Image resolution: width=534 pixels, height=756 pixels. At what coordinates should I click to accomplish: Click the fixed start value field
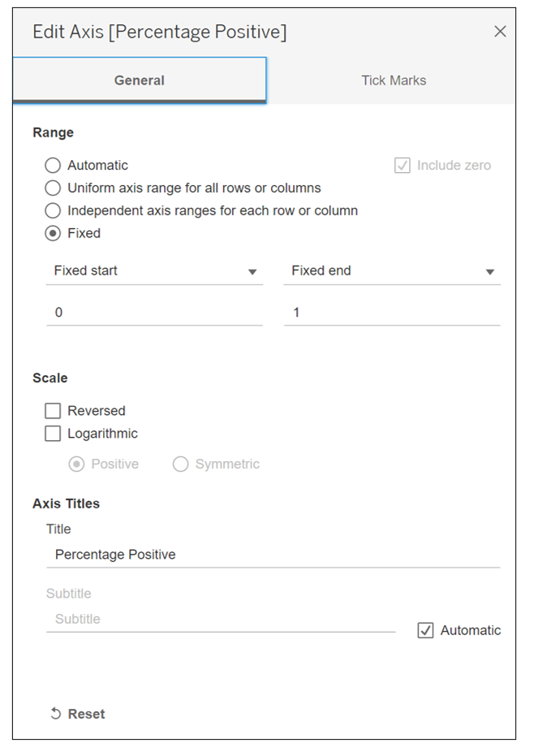pos(154,312)
